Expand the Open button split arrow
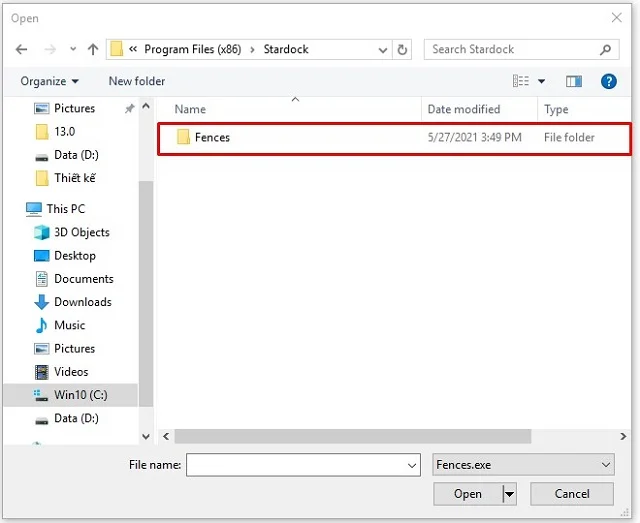 (x=509, y=494)
